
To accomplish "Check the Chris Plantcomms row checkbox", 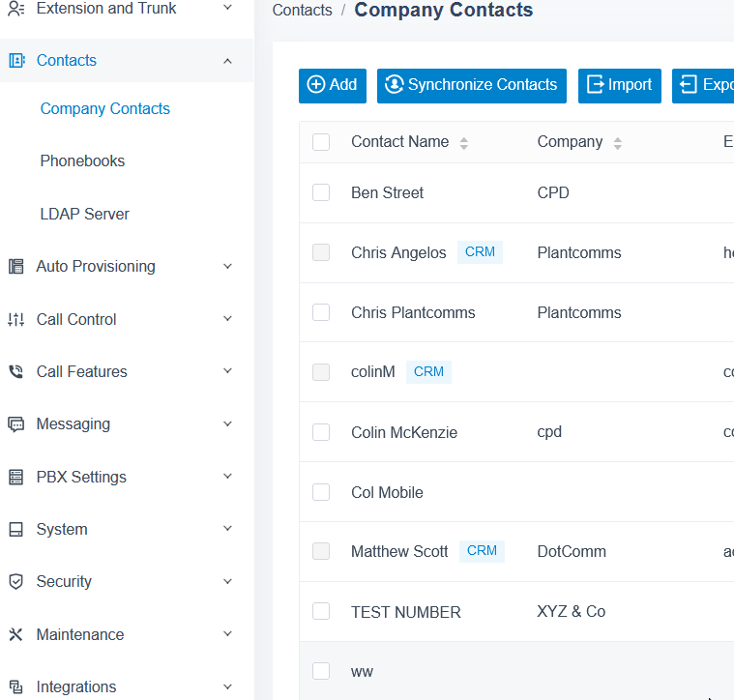I will click(x=321, y=312).
